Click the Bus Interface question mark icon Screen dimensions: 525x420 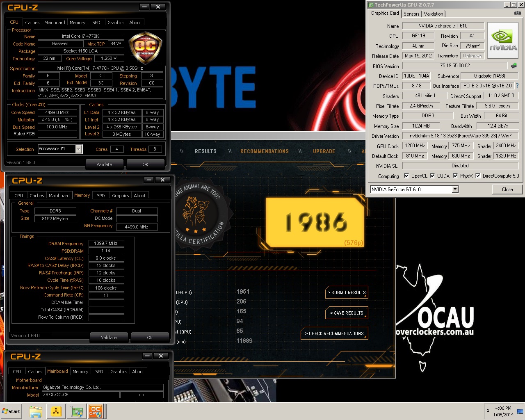tap(517, 86)
